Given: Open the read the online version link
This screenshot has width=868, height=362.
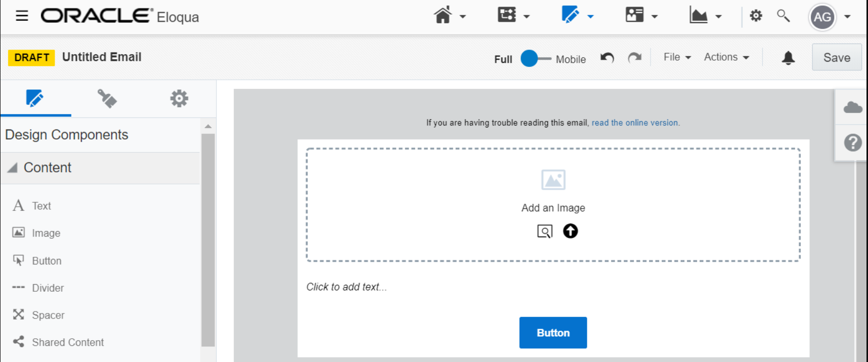Looking at the screenshot, I should (635, 123).
